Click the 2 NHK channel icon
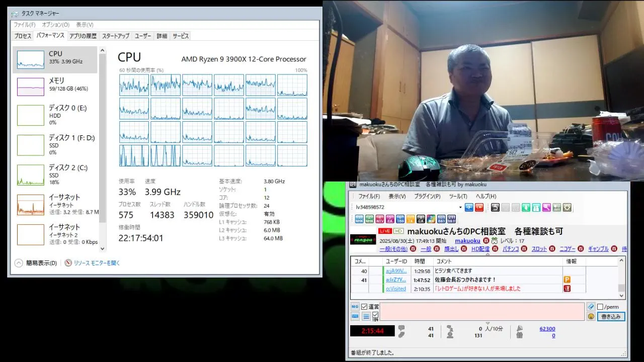The image size is (644, 362). [x=369, y=219]
